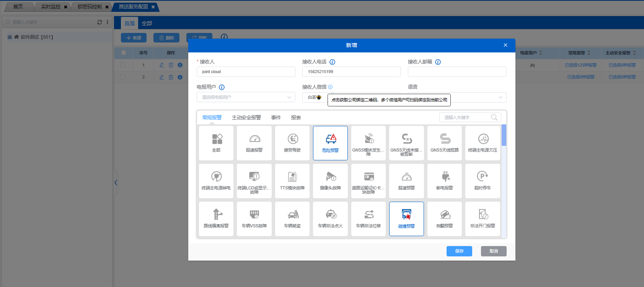Select the 全部 sub-tab in blue bar
The height and width of the screenshot is (287, 644).
pos(147,23)
